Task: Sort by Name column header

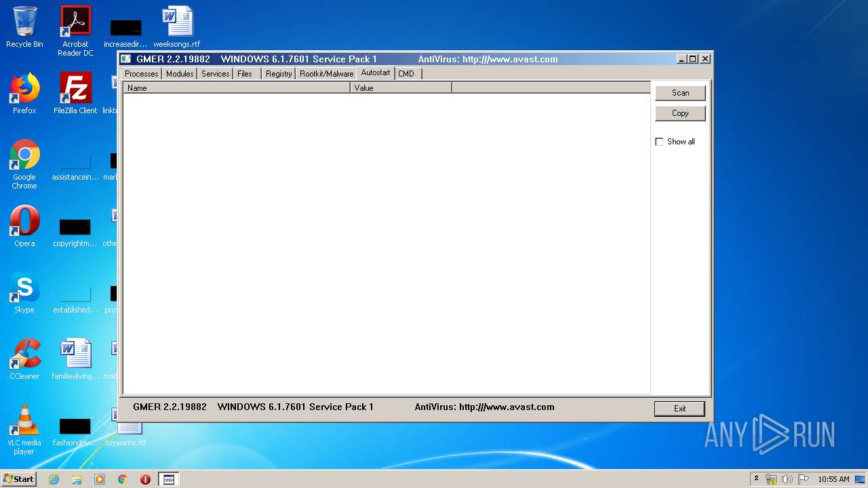Action: 237,88
